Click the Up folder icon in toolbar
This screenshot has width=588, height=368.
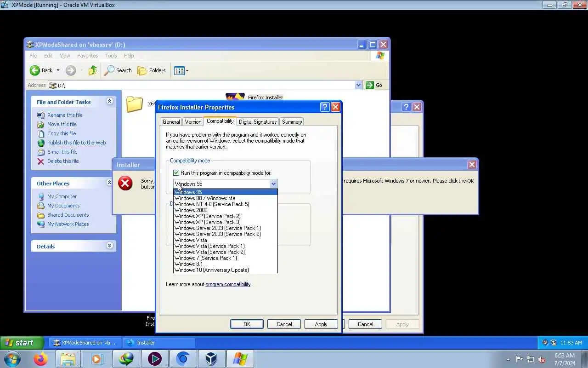93,70
